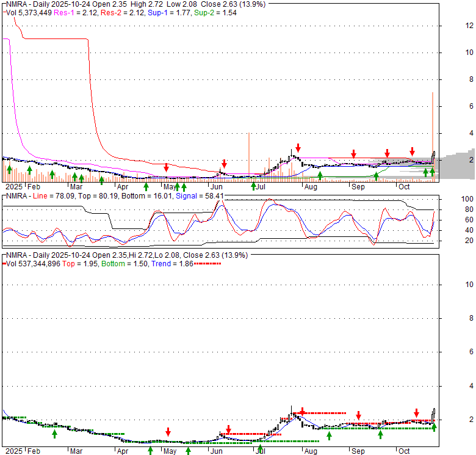Click the red down arrow in June on the top chart
The width and height of the screenshot is (476, 455).
coord(224,164)
